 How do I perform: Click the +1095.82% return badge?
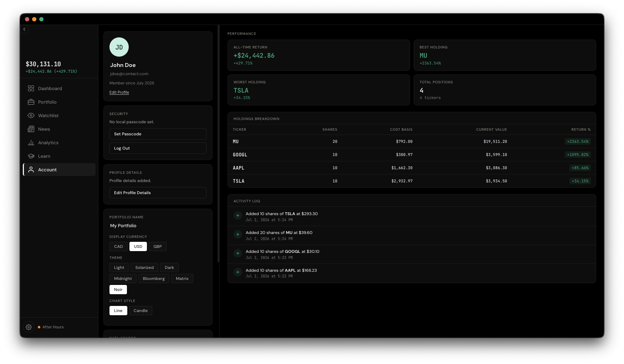tap(578, 155)
